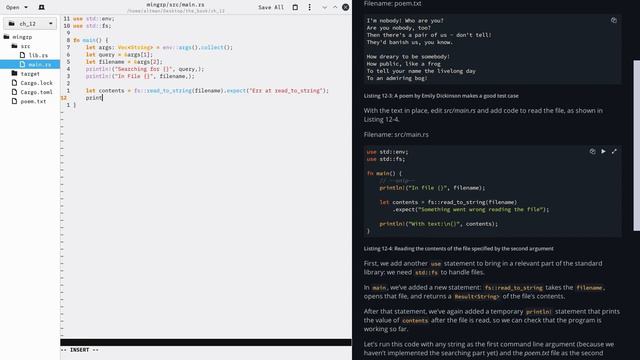Click the 'fn main() {' line in editor
Viewport: 640px width, 360px height.
coord(91,40)
